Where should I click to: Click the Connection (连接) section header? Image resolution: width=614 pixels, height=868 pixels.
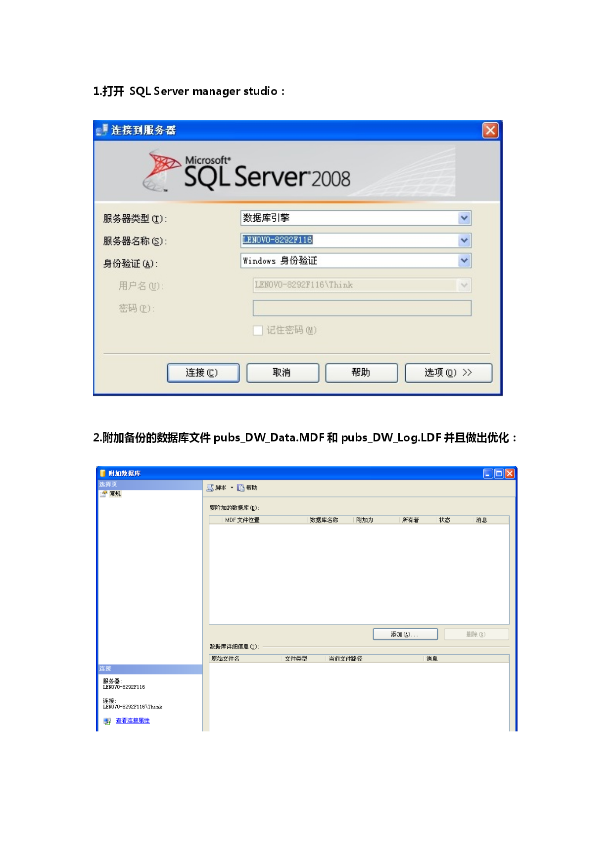(x=150, y=669)
